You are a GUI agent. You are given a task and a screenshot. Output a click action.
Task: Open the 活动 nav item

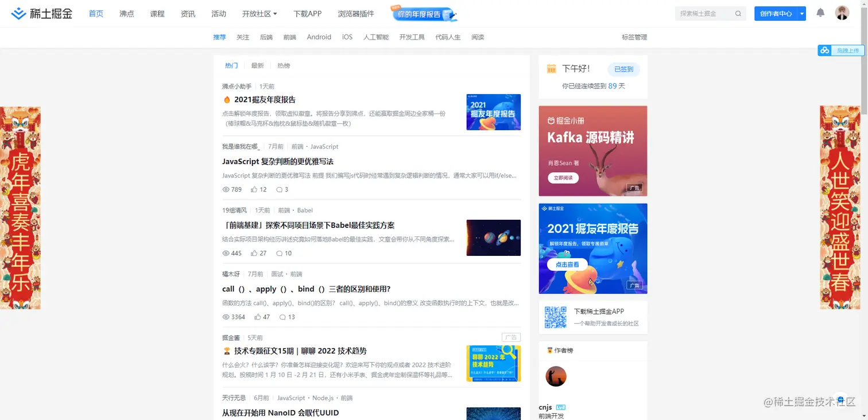click(x=219, y=14)
